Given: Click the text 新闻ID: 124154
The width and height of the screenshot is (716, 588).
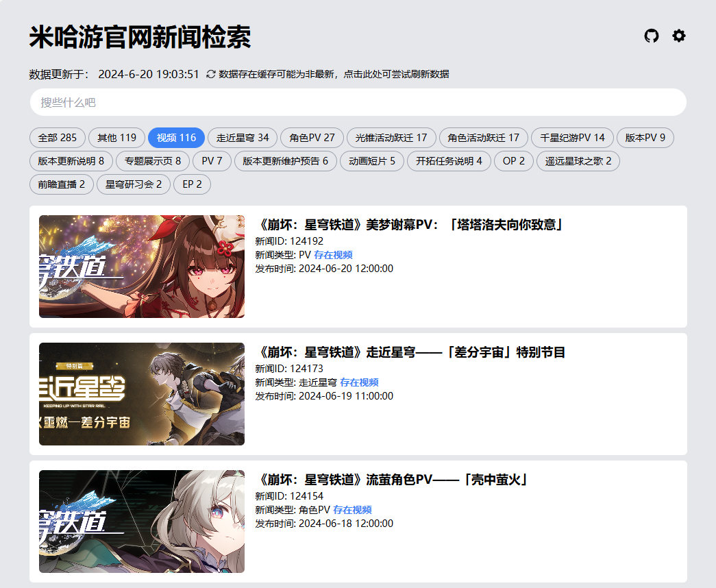Looking at the screenshot, I should click(289, 496).
